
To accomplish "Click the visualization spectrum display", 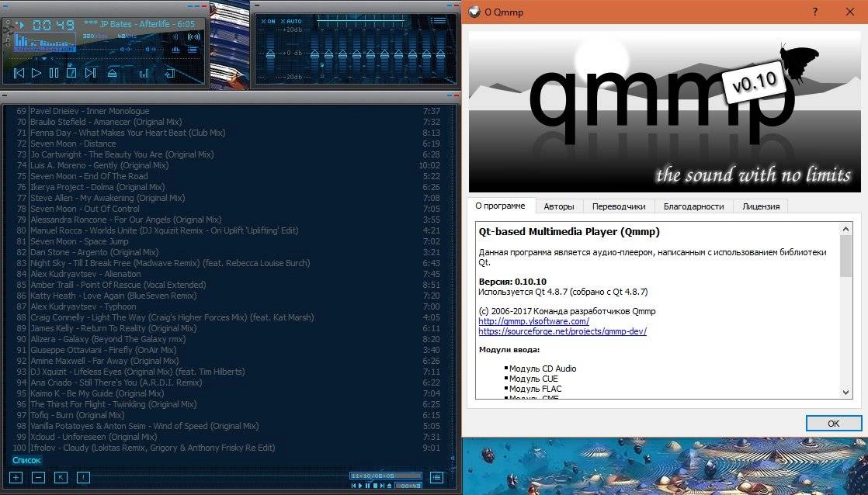I will click(x=45, y=40).
